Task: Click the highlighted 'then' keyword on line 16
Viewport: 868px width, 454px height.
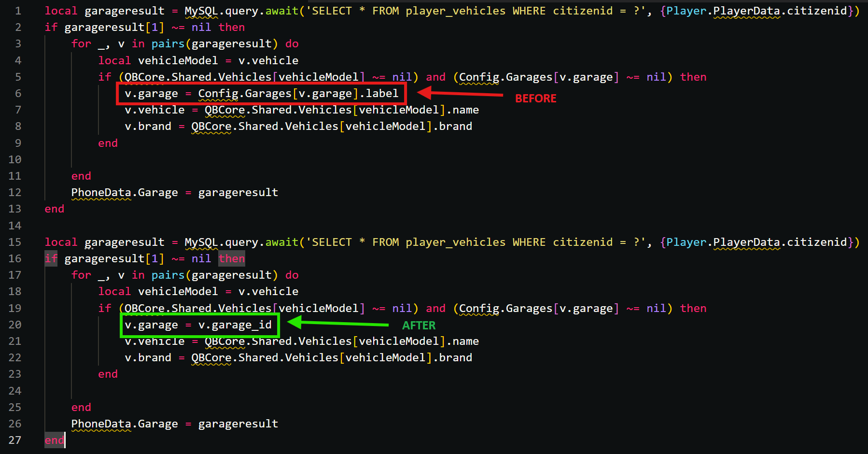Action: (x=232, y=258)
